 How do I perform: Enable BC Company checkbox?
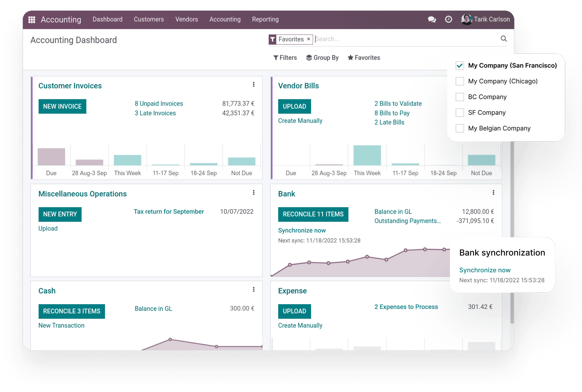459,97
